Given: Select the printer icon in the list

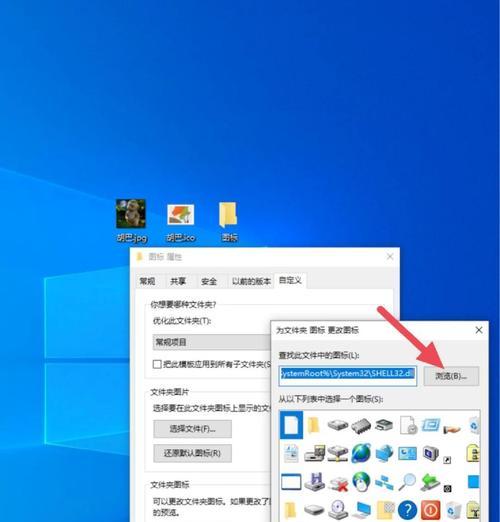Looking at the screenshot, I should (384, 425).
